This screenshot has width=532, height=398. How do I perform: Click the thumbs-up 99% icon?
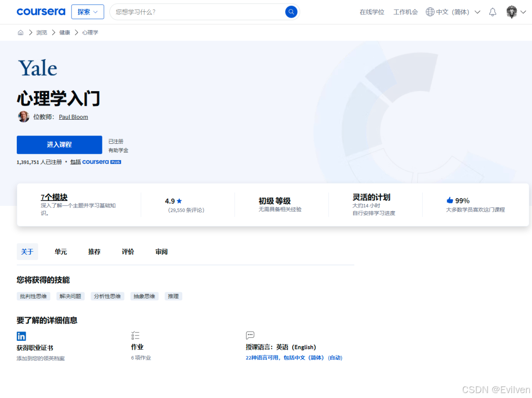[450, 200]
